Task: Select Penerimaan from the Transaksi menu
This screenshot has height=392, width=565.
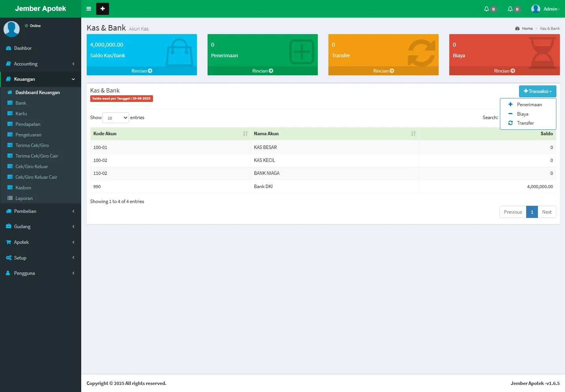Action: (x=529, y=105)
